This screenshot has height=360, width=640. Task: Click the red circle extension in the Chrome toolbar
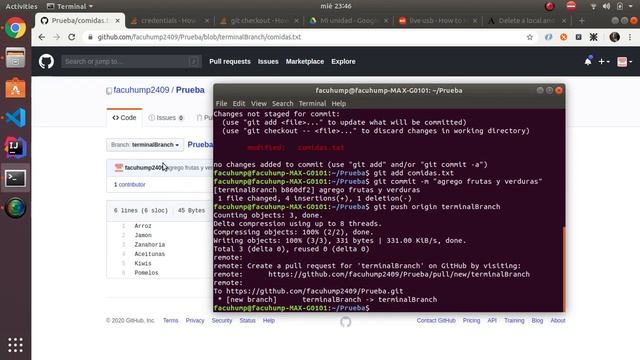(564, 37)
